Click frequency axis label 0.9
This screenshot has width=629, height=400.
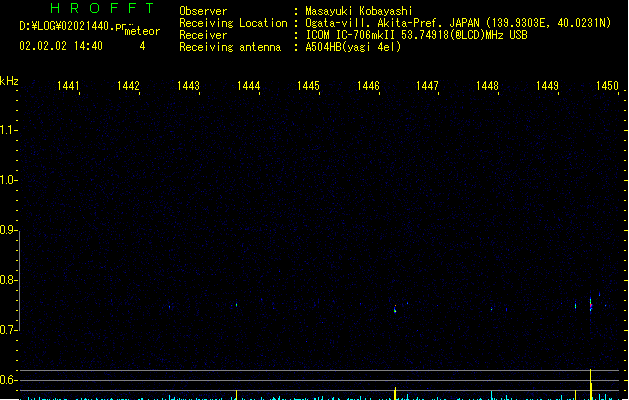(x=8, y=230)
